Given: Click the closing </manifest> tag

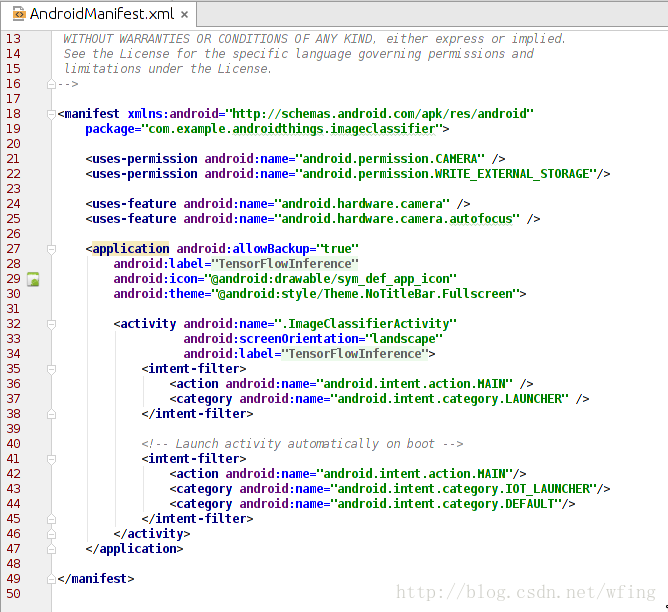Looking at the screenshot, I should pos(96,579).
